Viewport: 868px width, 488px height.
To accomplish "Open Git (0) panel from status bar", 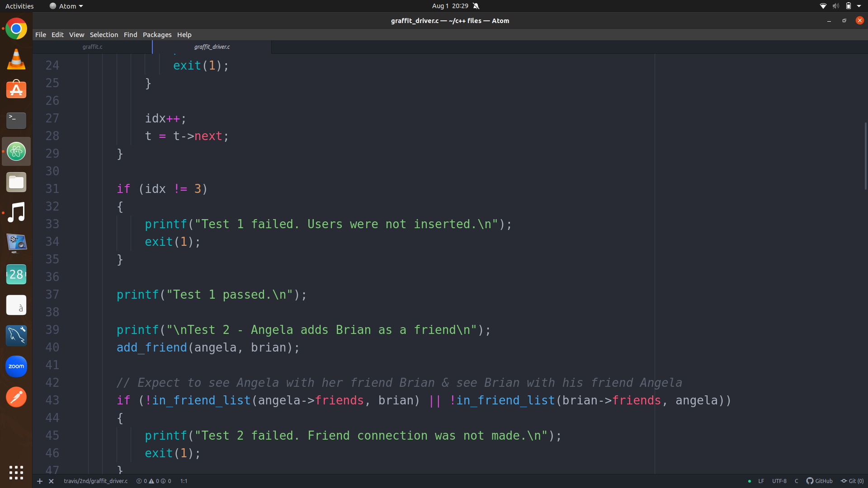I will [x=852, y=481].
